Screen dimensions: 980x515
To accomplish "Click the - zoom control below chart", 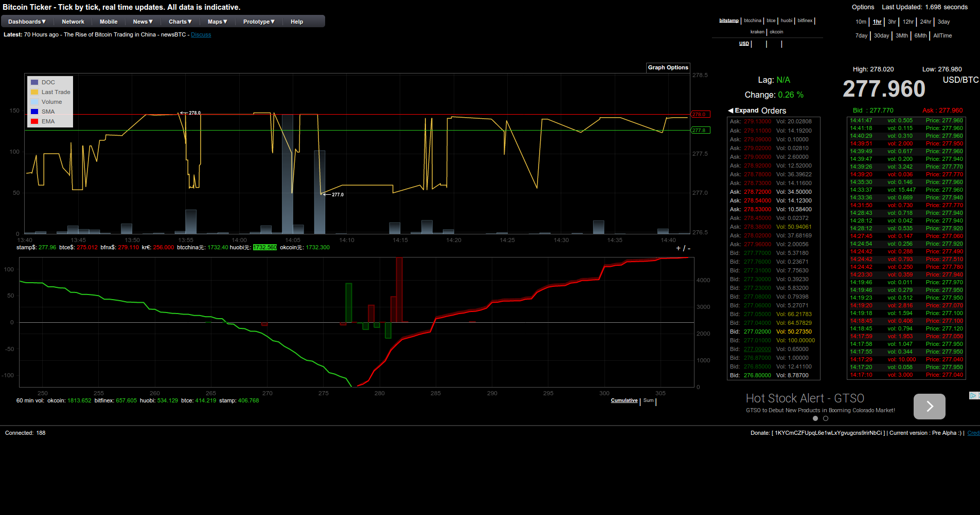I will point(689,248).
